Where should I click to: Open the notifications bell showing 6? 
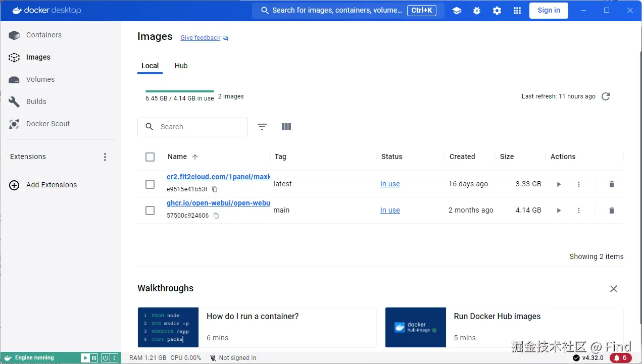(x=620, y=358)
